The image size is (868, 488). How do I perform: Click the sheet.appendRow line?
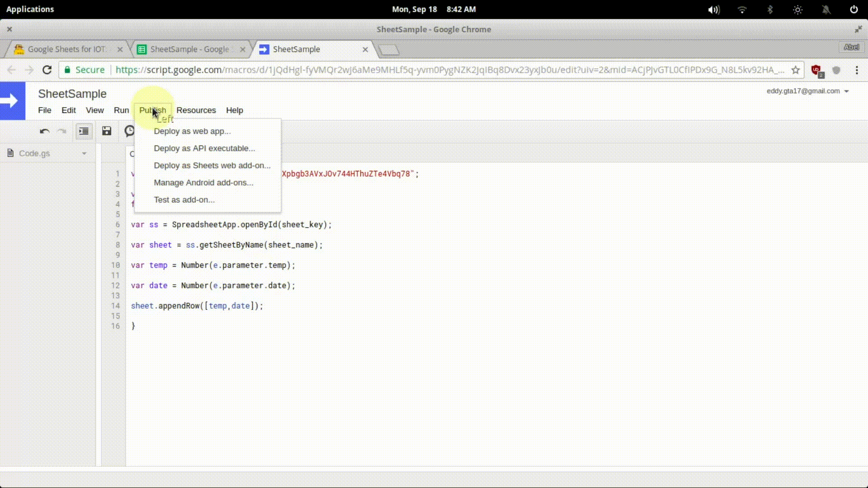pyautogui.click(x=197, y=306)
